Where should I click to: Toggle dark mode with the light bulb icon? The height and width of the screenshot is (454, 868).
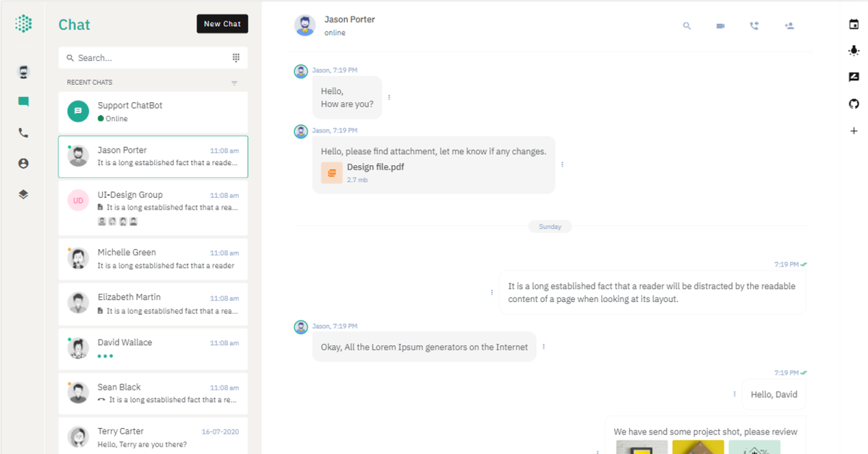click(854, 50)
